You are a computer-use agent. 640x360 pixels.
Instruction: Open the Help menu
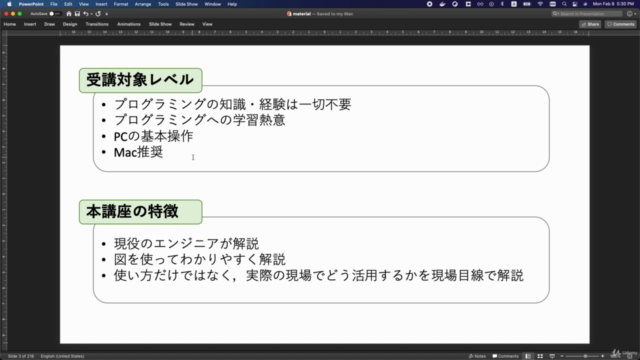pos(232,4)
